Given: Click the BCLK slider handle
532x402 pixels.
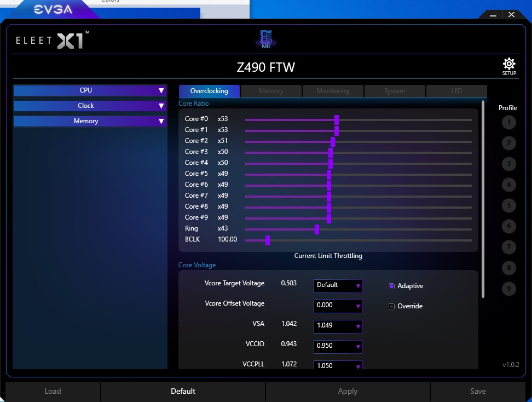Looking at the screenshot, I should [268, 240].
